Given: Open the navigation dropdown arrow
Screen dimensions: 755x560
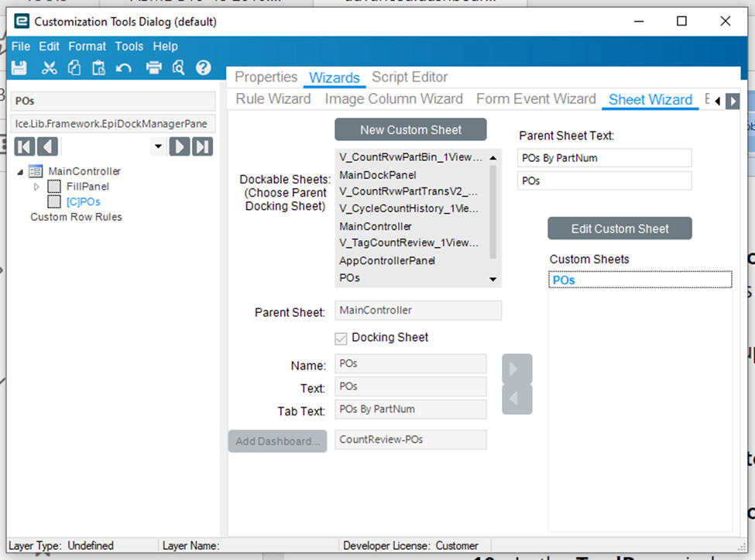Looking at the screenshot, I should pyautogui.click(x=158, y=146).
